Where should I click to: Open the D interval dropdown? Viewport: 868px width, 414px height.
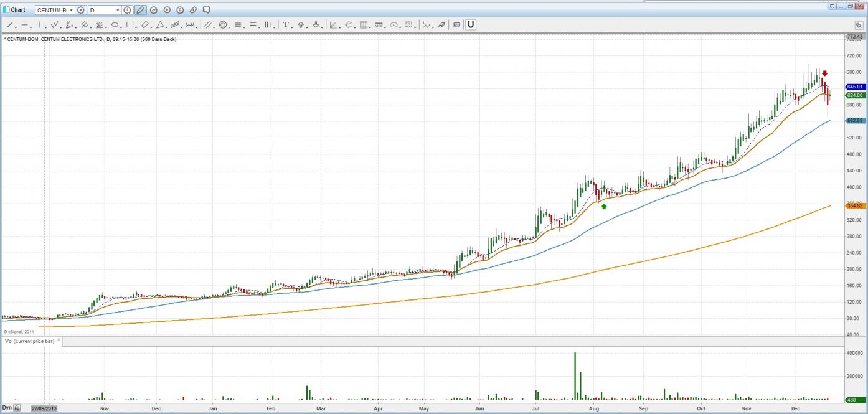118,11
